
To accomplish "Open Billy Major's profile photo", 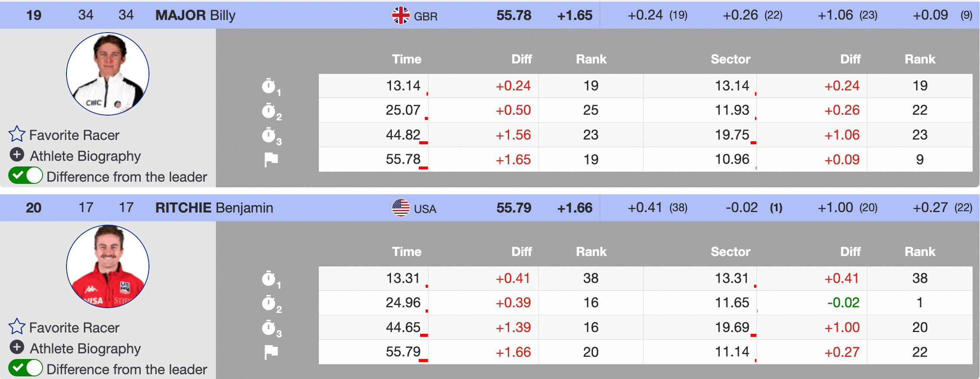I will (x=108, y=74).
